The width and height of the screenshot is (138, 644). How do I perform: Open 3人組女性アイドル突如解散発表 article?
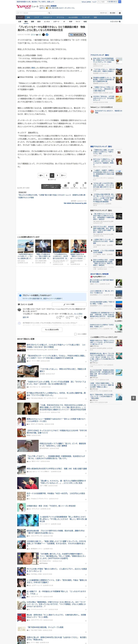63,519
